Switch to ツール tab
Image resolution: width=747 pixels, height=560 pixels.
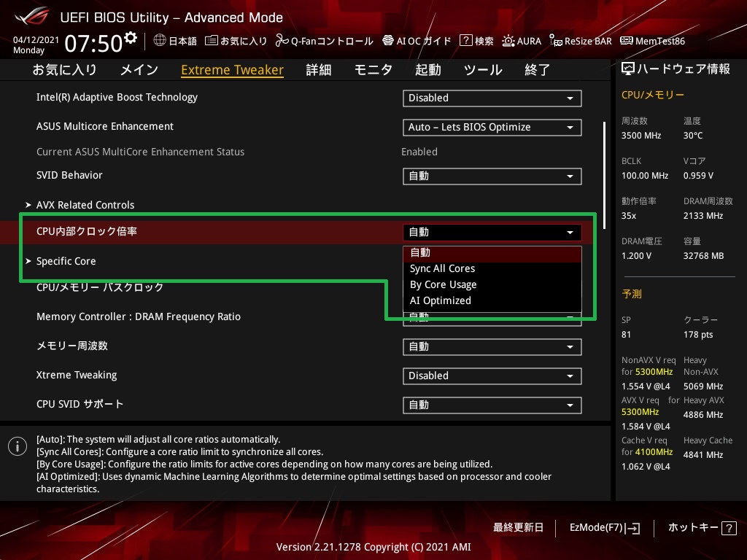tap(483, 70)
